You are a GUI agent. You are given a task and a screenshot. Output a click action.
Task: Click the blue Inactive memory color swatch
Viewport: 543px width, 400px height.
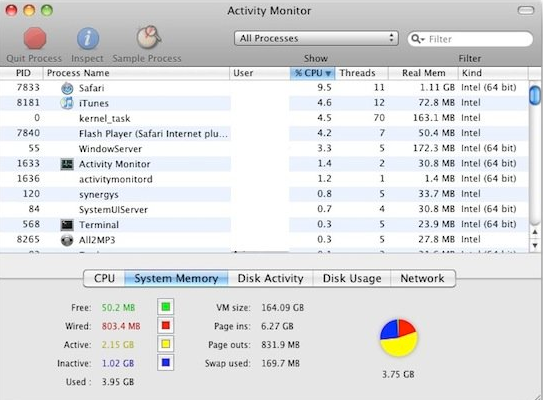[166, 362]
